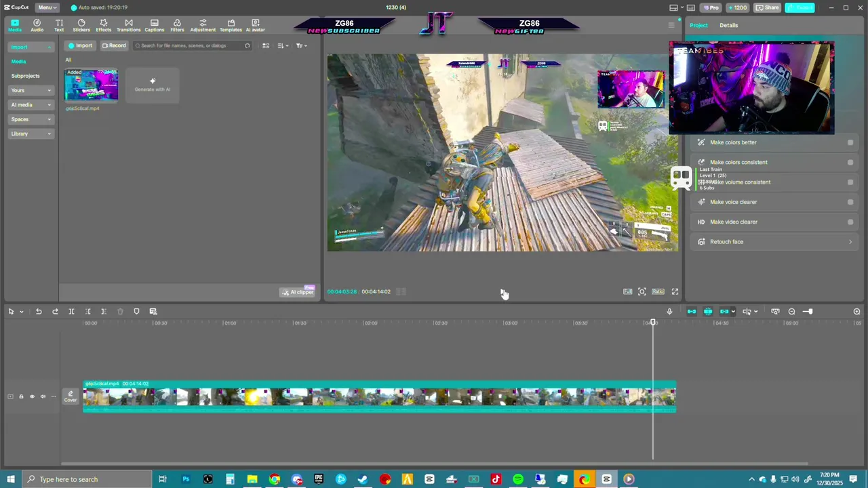Open the Templates panel
Screen dimensions: 868x488
coord(231,26)
